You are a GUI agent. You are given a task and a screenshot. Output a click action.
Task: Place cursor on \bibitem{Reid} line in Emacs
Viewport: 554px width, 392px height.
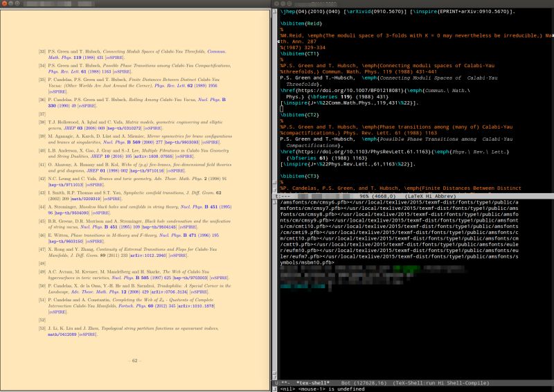pyautogui.click(x=301, y=24)
